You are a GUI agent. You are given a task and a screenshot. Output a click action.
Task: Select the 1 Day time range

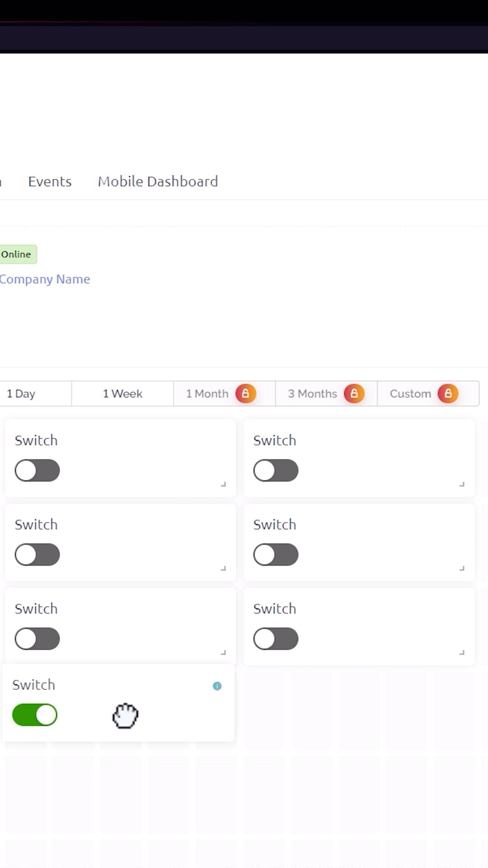pos(21,393)
